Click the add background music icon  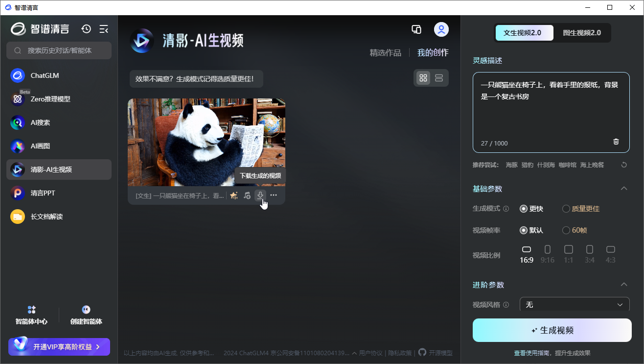pyautogui.click(x=247, y=195)
